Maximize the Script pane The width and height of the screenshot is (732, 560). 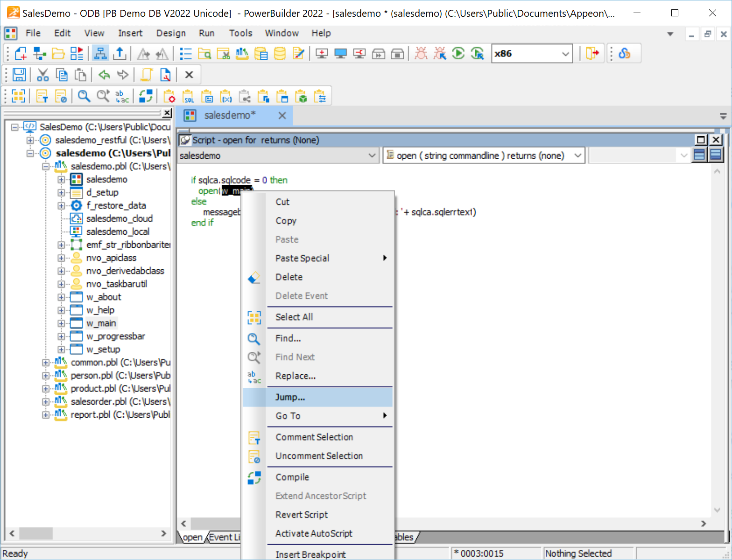701,140
